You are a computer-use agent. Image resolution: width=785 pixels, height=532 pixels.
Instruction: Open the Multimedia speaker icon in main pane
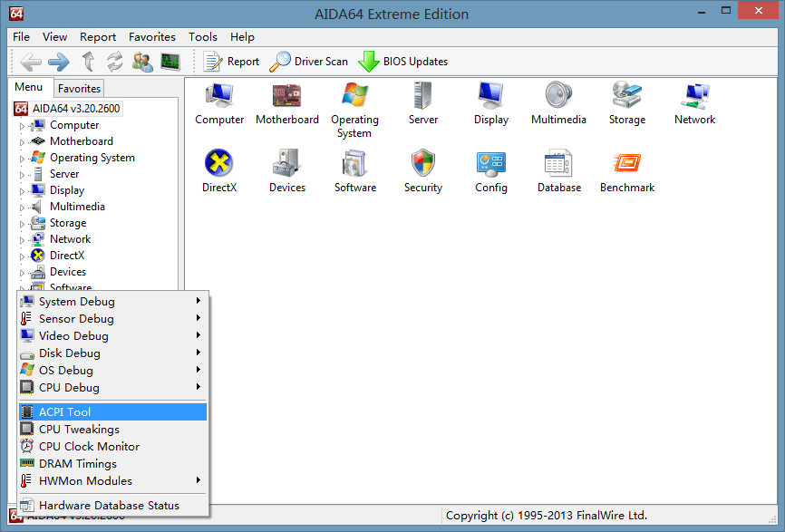click(x=558, y=95)
